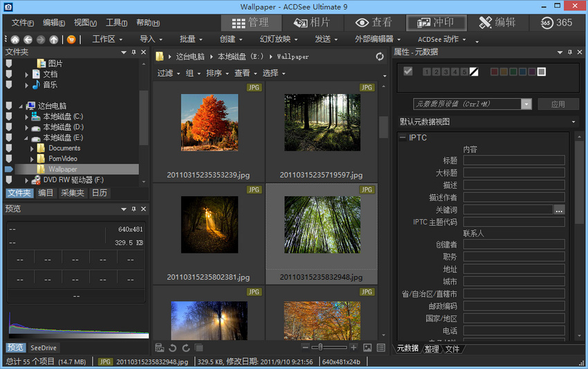Viewport: 588px width, 369px height.
Task: Click the Home folder navigation icon
Action: [x=15, y=39]
